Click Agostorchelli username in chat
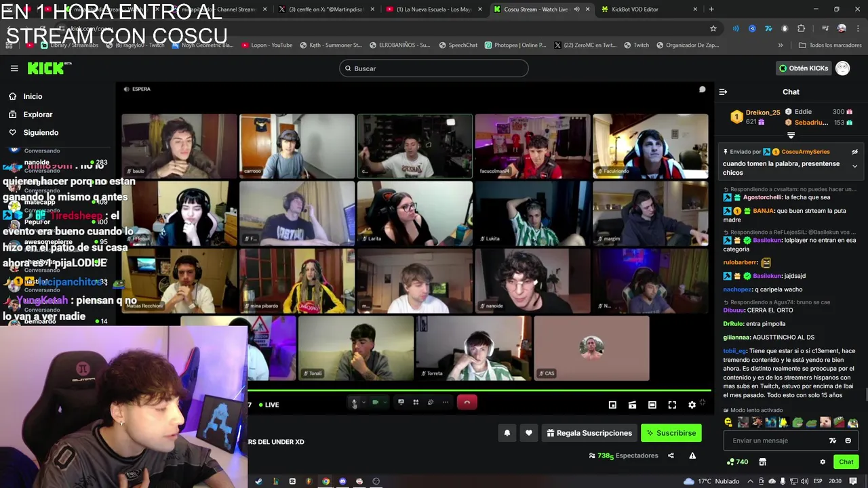Image resolution: width=868 pixels, height=488 pixels. tap(763, 197)
